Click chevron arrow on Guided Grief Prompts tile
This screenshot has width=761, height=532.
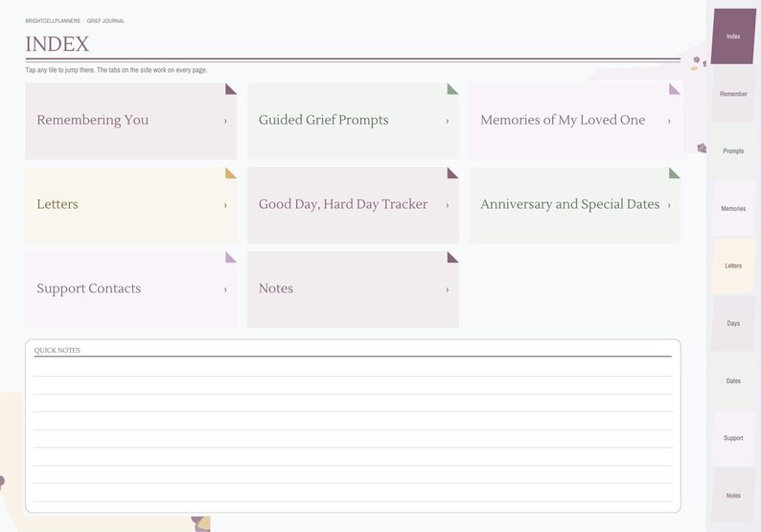(x=447, y=122)
